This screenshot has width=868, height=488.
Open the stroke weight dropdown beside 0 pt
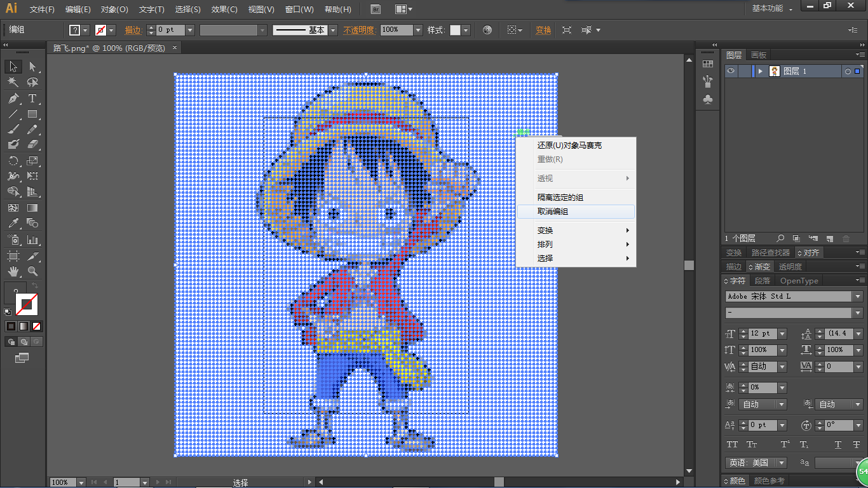(191, 30)
